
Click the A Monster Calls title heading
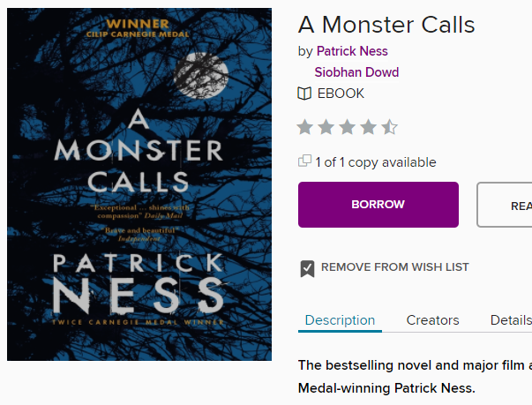tap(386, 24)
